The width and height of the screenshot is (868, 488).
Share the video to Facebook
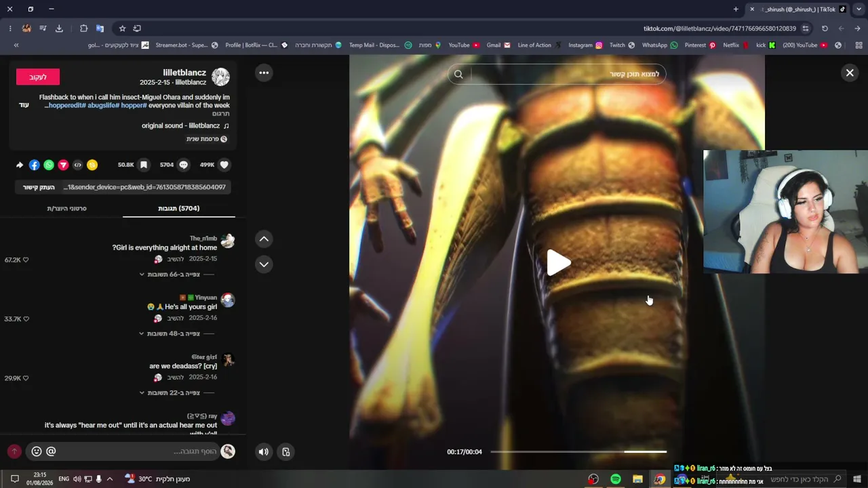(35, 165)
